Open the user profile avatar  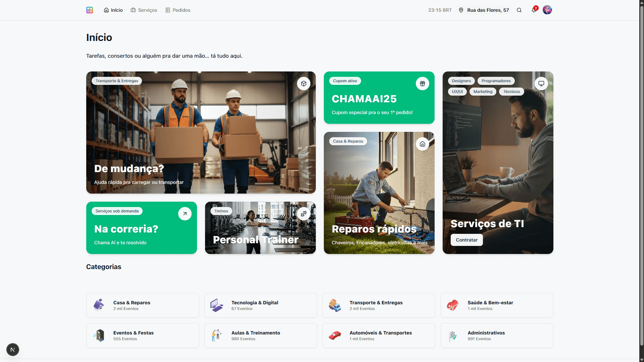(x=547, y=10)
